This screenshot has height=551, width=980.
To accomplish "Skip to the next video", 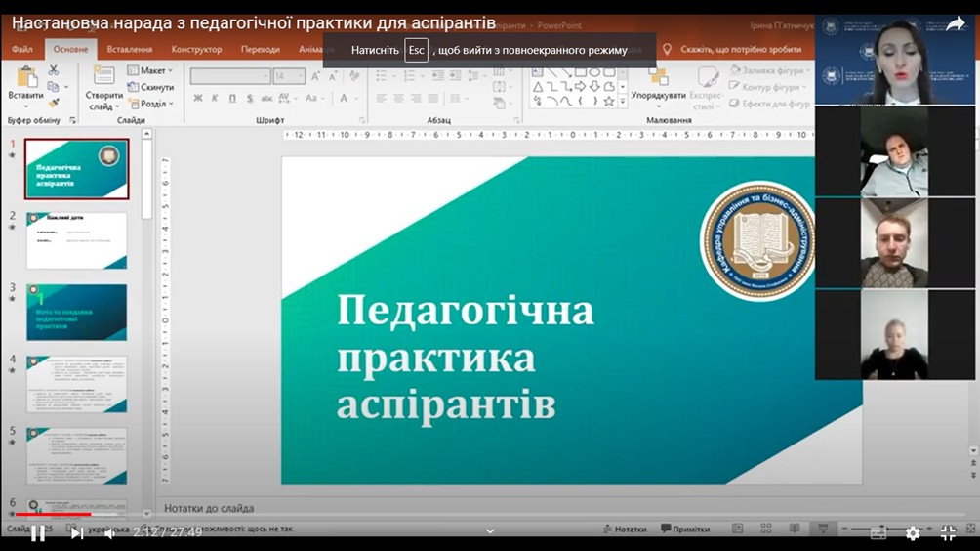I will (x=77, y=533).
